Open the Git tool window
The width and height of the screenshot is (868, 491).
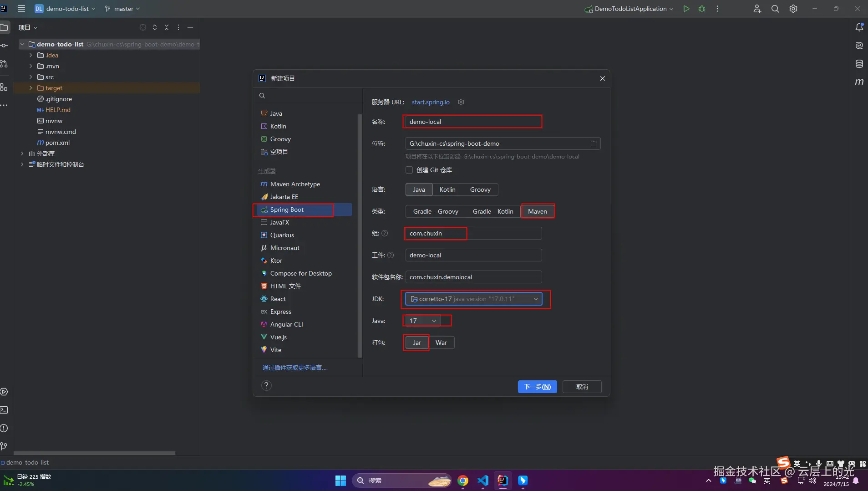pos(4,446)
